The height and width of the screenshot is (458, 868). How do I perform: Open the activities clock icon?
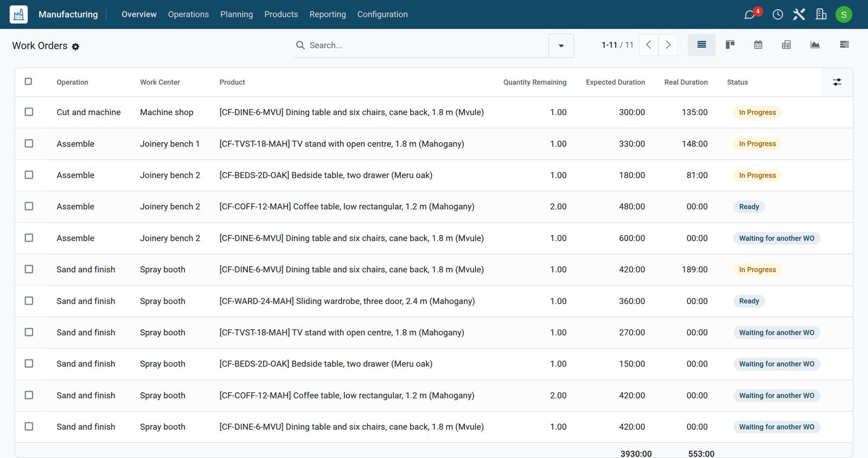(777, 15)
